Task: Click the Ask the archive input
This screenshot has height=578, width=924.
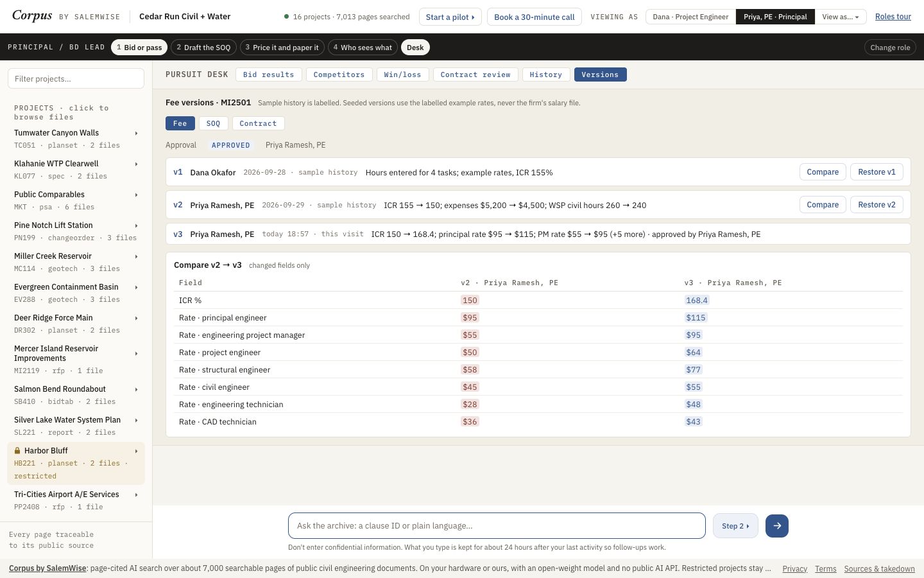Action: pyautogui.click(x=497, y=526)
